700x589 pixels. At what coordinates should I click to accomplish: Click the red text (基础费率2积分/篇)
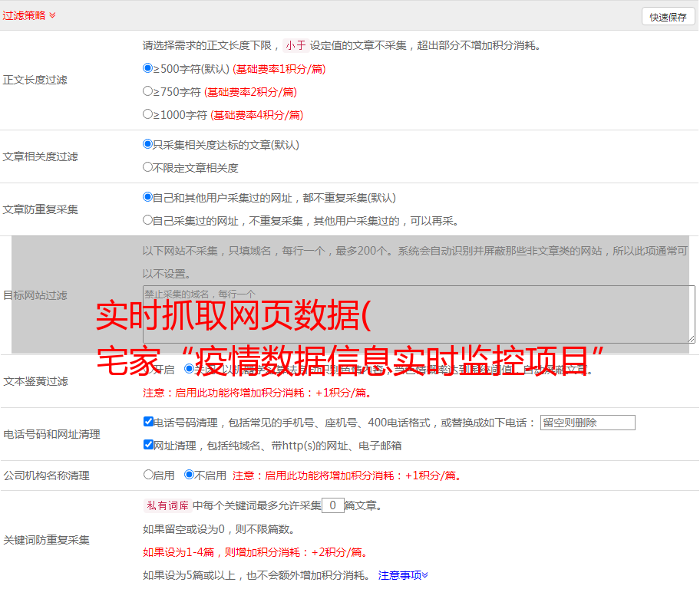250,92
